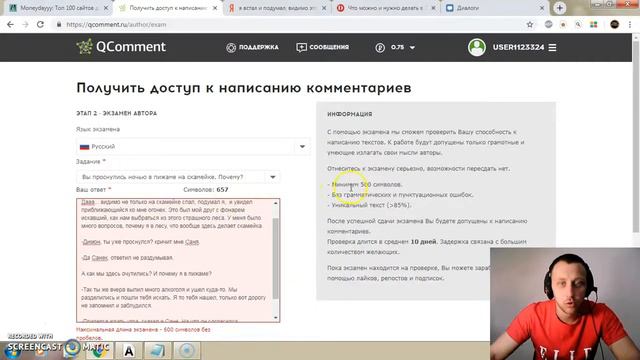Click the address bar URL
Image resolution: width=640 pixels, height=360 pixels.
point(116,24)
